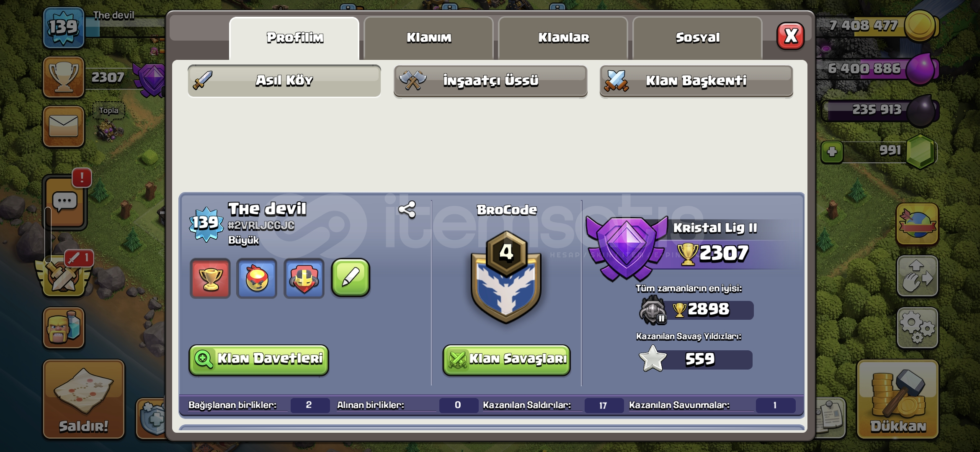
Task: Switch to Klan Başkenti view
Action: click(696, 80)
